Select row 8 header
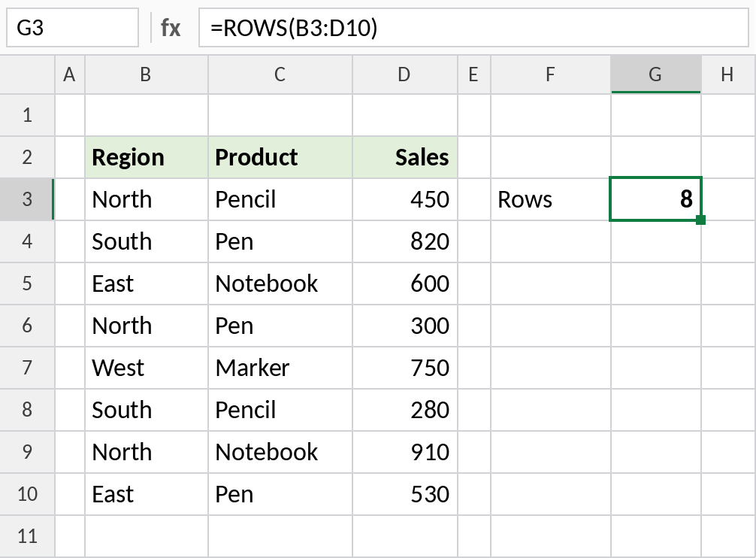 27,410
